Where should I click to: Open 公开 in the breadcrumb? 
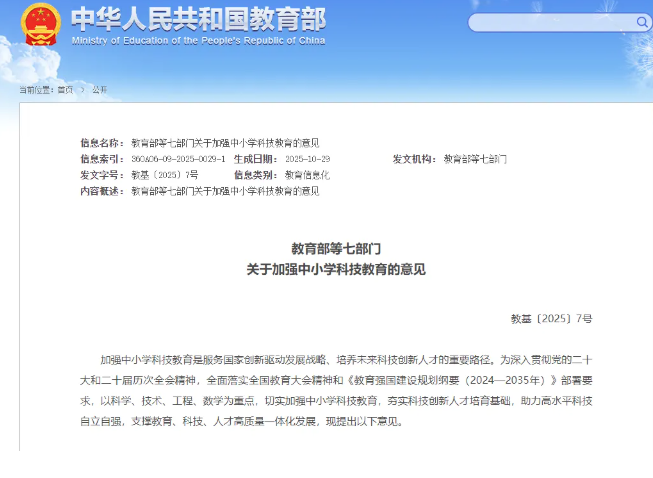[x=100, y=89]
